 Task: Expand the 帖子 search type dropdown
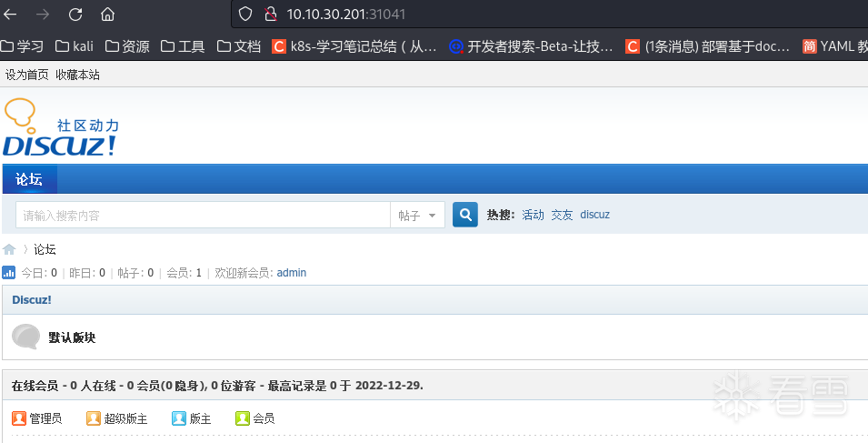[417, 215]
